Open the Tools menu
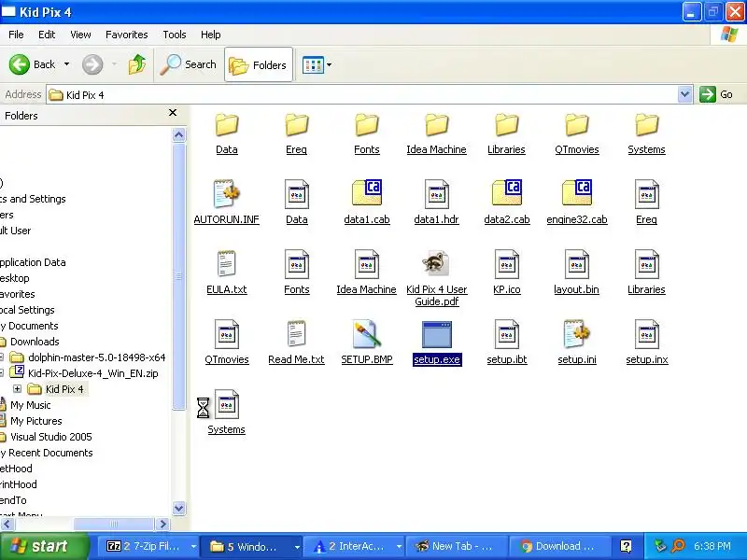Image resolution: width=747 pixels, height=560 pixels. tap(175, 35)
